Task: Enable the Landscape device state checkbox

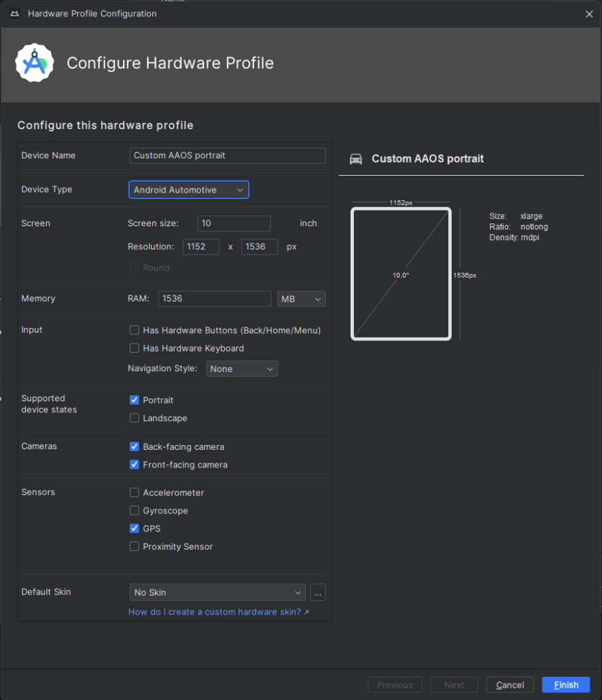Action: (135, 418)
